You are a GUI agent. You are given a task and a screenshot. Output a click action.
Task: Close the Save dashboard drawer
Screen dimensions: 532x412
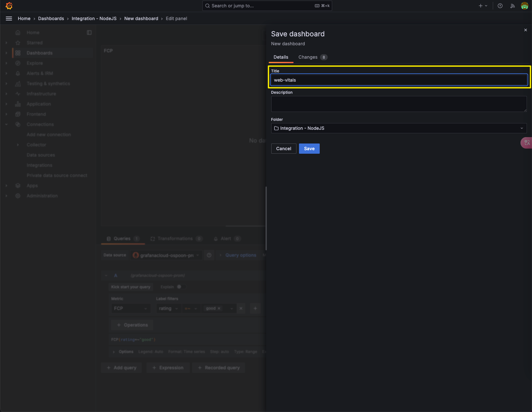[526, 30]
